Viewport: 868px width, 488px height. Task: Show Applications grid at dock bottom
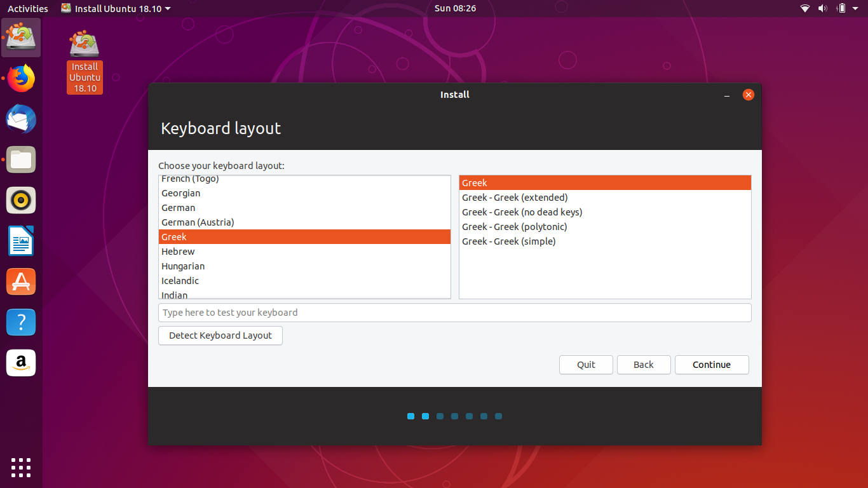21,467
